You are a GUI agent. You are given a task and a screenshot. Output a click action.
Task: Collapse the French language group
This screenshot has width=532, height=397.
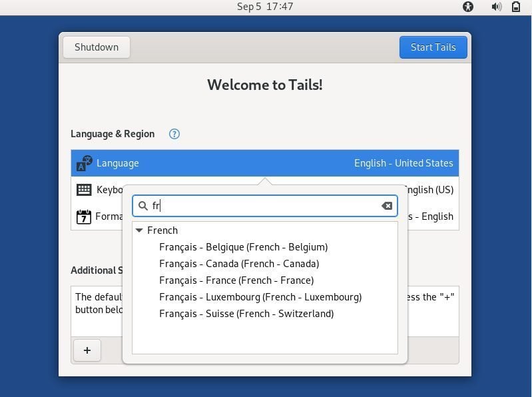pos(138,230)
